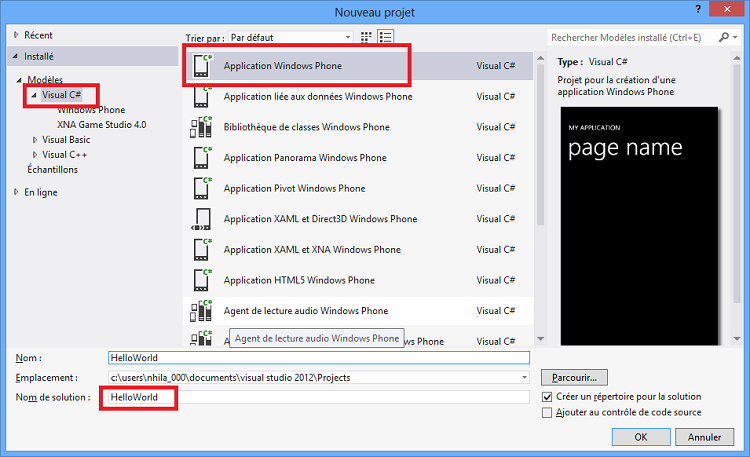Viewport: 750px width, 457px height.
Task: Click the page name preview thumbnail
Action: [x=640, y=226]
